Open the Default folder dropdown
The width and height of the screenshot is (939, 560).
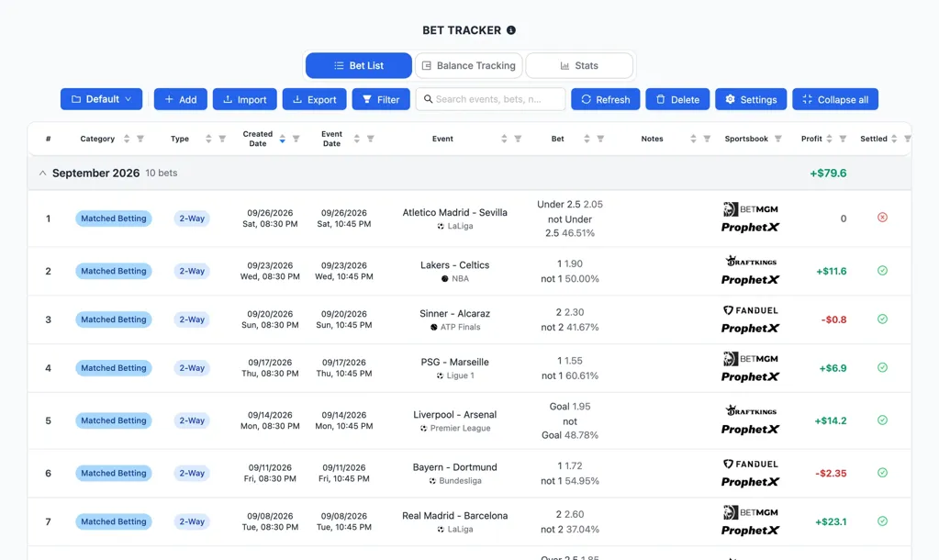point(101,99)
